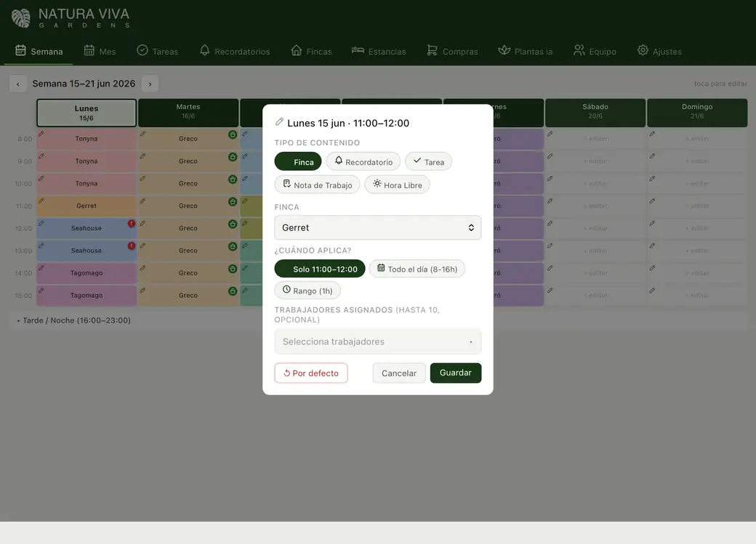Image resolution: width=756 pixels, height=544 pixels.
Task: Choose Tarea as content type
Action: pos(428,161)
